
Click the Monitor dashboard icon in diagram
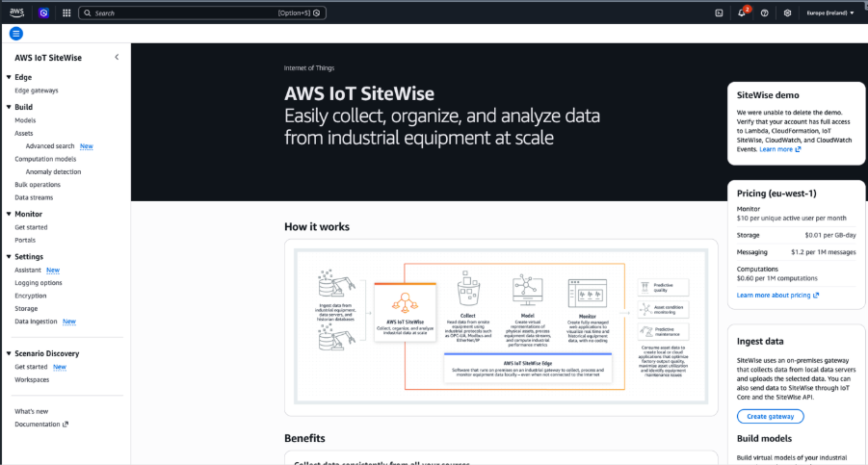coord(588,294)
